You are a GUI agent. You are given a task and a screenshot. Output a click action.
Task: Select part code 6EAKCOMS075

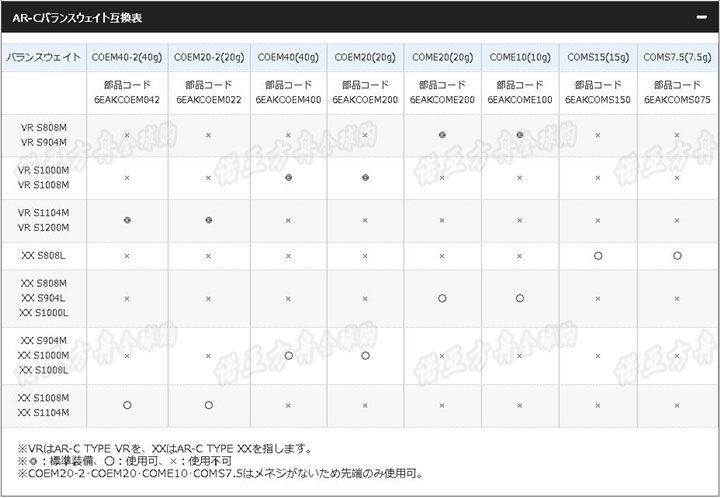pyautogui.click(x=677, y=100)
